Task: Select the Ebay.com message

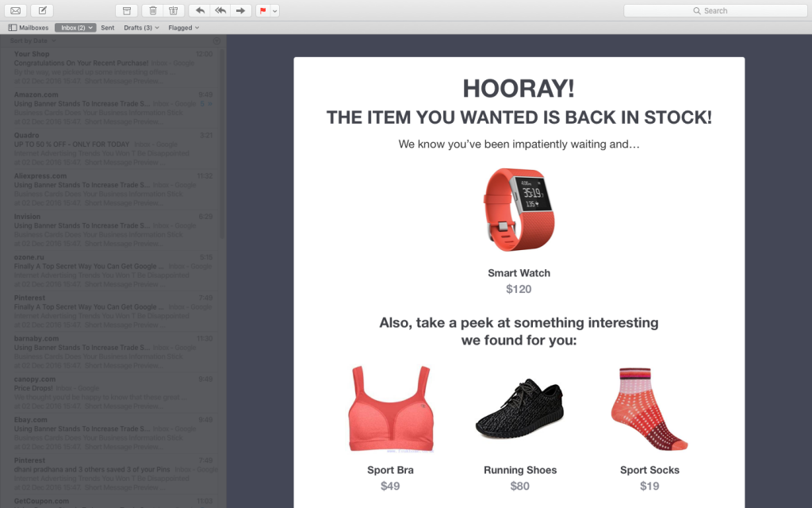Action: point(113,433)
